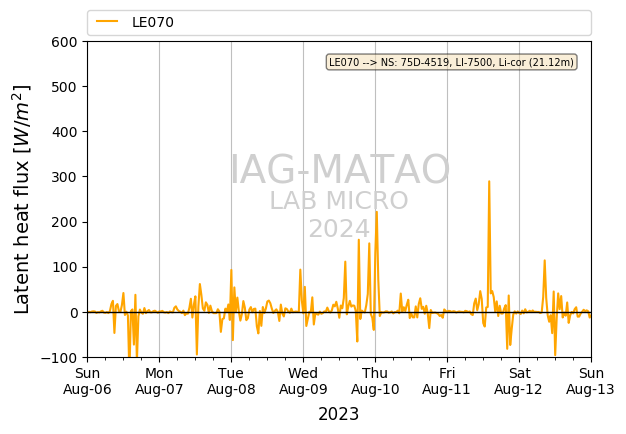The height and width of the screenshot is (434, 626).
Task: Click the 600 y-axis tick label
Action: 64,42
